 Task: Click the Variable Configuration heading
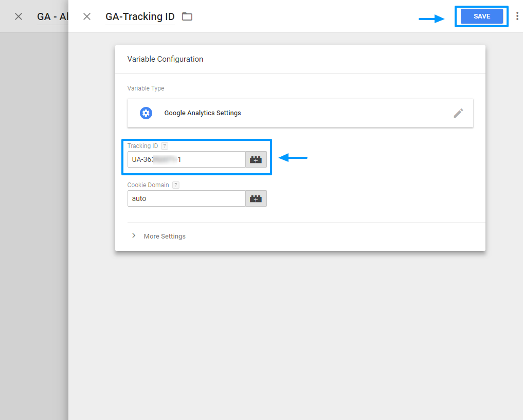point(165,59)
